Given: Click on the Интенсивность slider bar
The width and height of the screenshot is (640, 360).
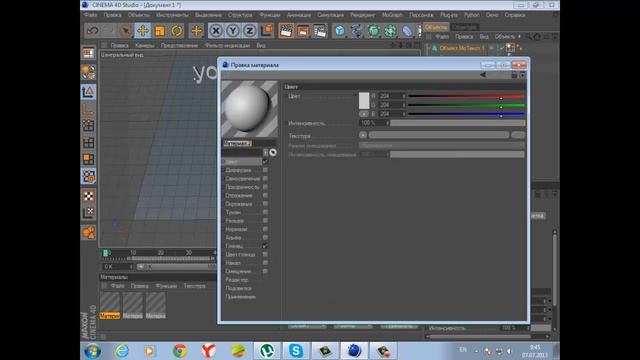Looking at the screenshot, I should click(x=458, y=123).
